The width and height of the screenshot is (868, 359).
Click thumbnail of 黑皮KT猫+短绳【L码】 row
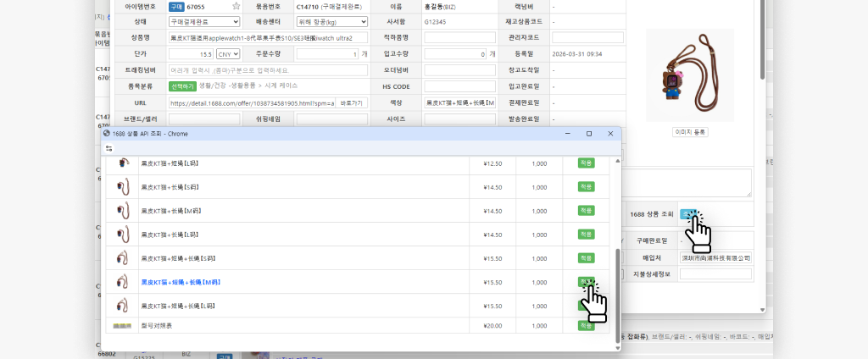coord(122,163)
